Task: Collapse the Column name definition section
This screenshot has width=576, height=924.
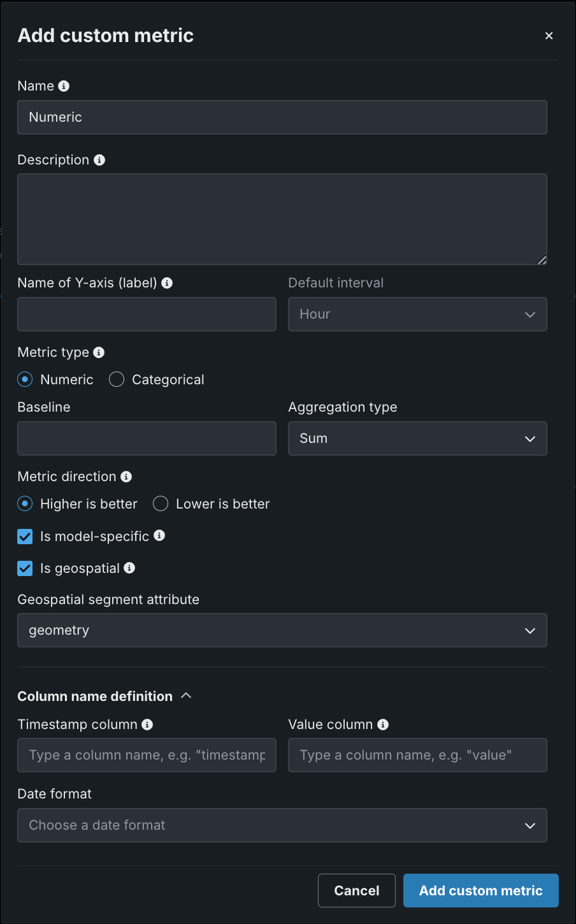Action: (186, 696)
